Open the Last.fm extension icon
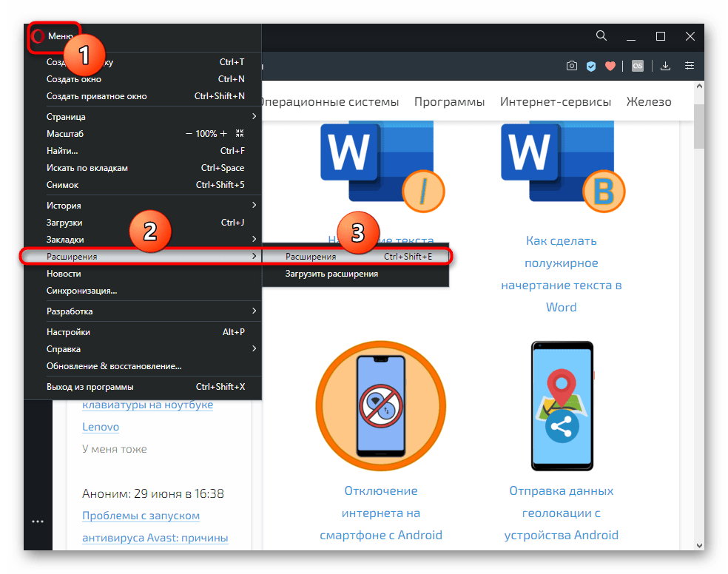Image resolution: width=728 pixels, height=574 pixels. (637, 66)
